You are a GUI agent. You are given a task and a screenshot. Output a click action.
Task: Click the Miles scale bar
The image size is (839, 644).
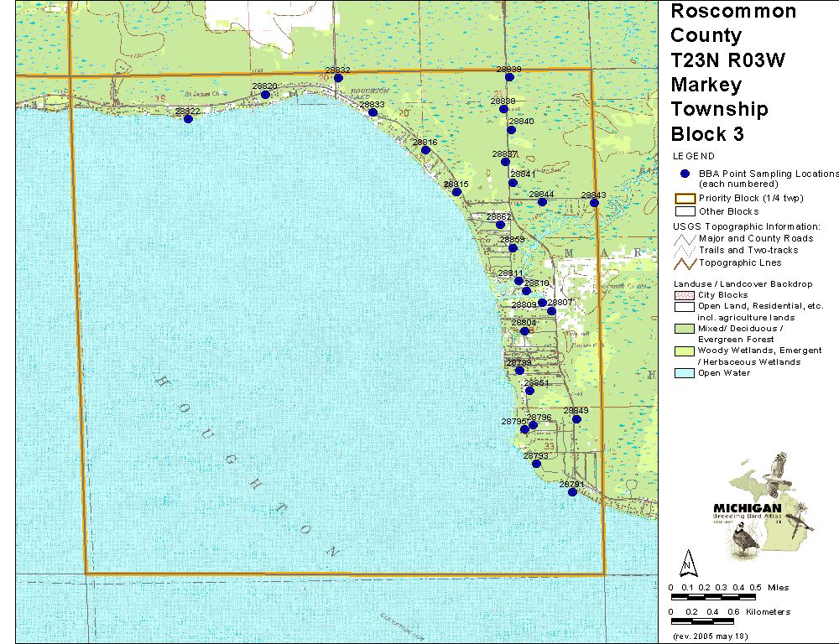[711, 596]
